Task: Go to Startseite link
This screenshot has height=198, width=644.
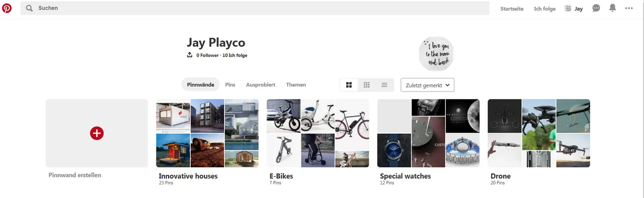Action: point(512,9)
